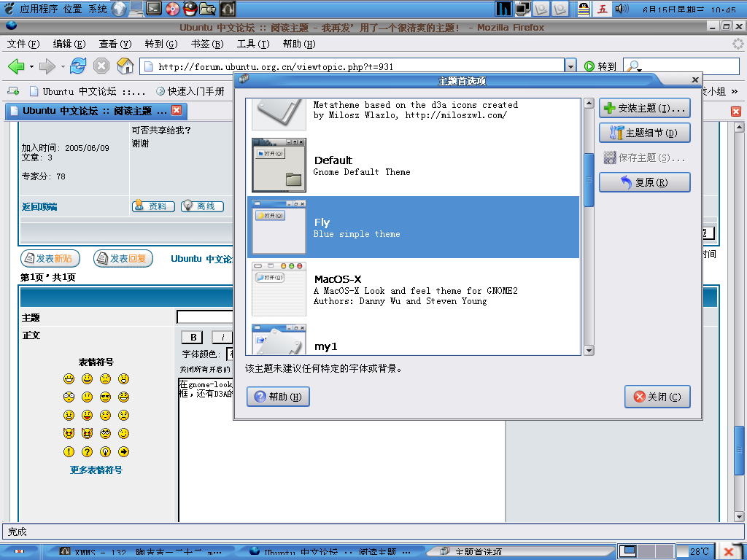Click the 资料 (Profile) button of the poster
The height and width of the screenshot is (560, 747).
(153, 206)
